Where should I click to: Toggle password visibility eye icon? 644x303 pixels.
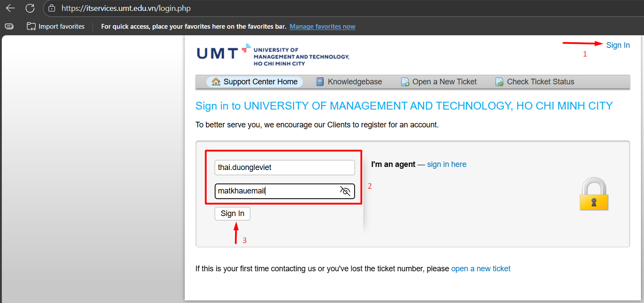pyautogui.click(x=345, y=191)
